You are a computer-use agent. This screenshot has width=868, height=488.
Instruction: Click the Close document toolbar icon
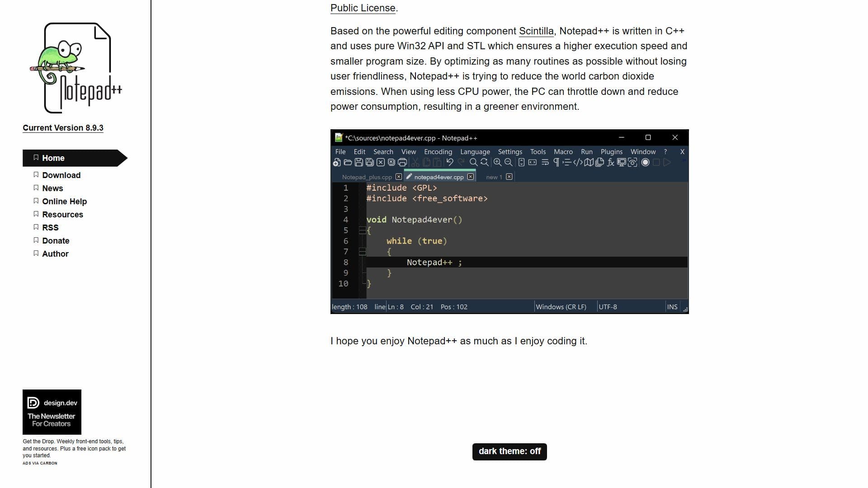[381, 162]
